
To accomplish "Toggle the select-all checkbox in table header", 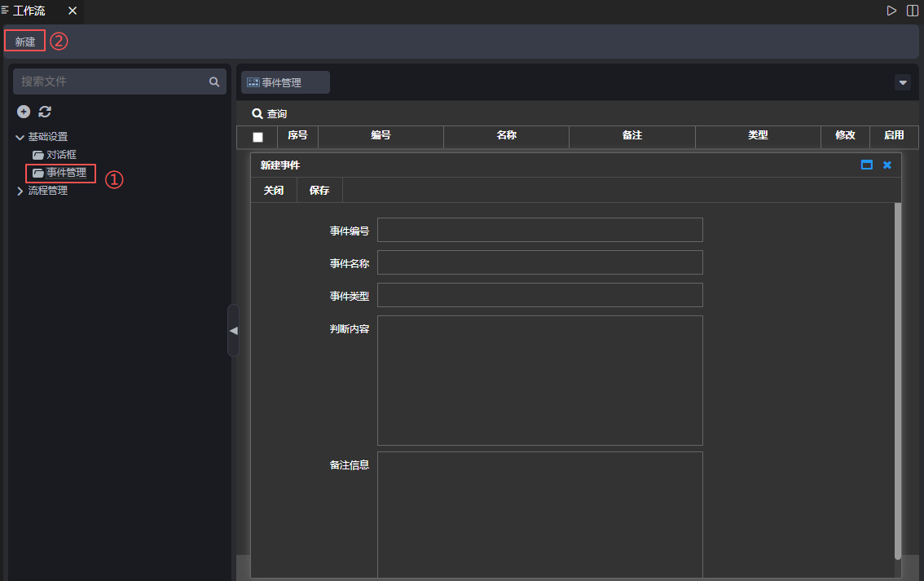I will tap(257, 137).
